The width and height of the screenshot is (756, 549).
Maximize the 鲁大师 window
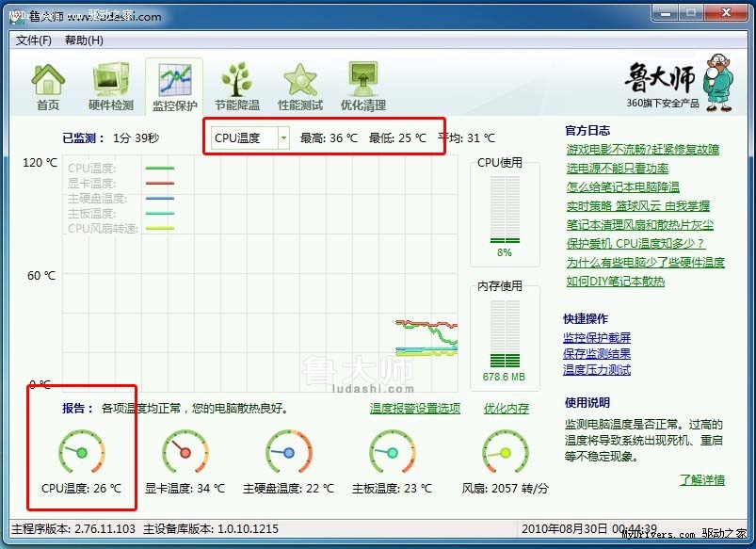click(691, 12)
